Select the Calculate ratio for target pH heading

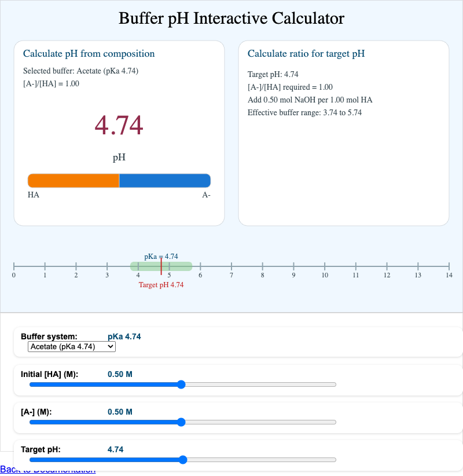click(x=307, y=53)
